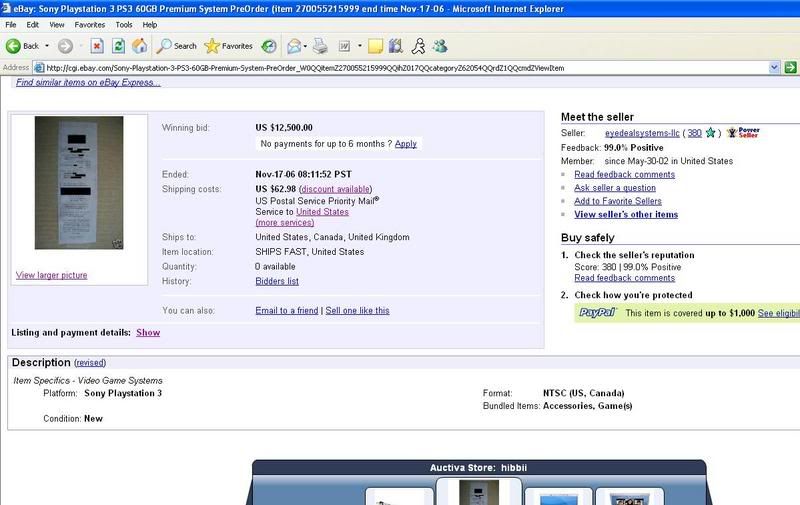The height and width of the screenshot is (505, 800).
Task: Click 'Add to Favorite Sellers' link
Action: (618, 201)
